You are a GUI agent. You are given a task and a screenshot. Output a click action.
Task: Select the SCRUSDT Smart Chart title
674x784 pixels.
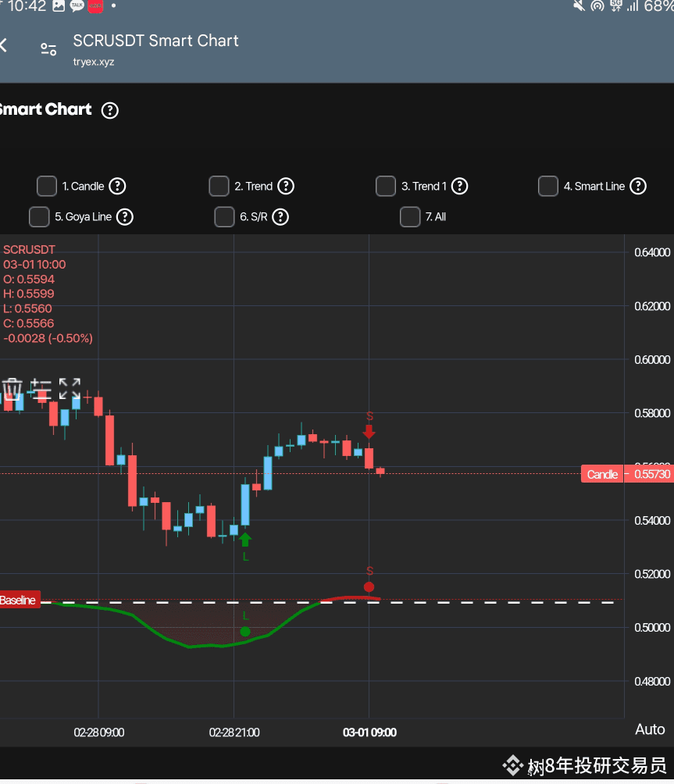(155, 41)
